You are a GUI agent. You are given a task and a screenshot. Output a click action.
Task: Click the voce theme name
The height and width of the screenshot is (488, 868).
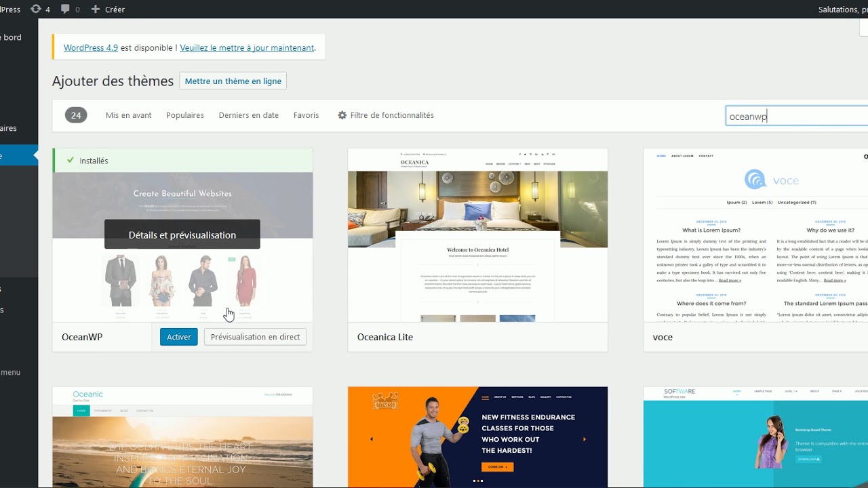pos(663,337)
